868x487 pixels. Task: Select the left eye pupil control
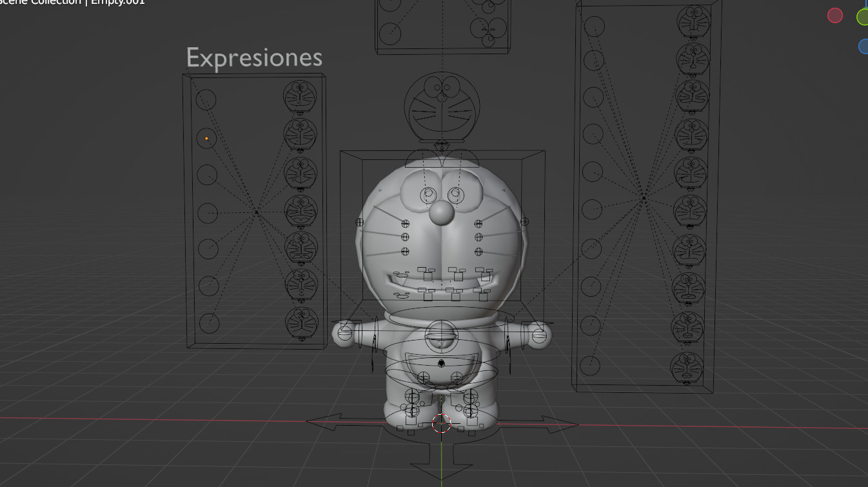[428, 194]
